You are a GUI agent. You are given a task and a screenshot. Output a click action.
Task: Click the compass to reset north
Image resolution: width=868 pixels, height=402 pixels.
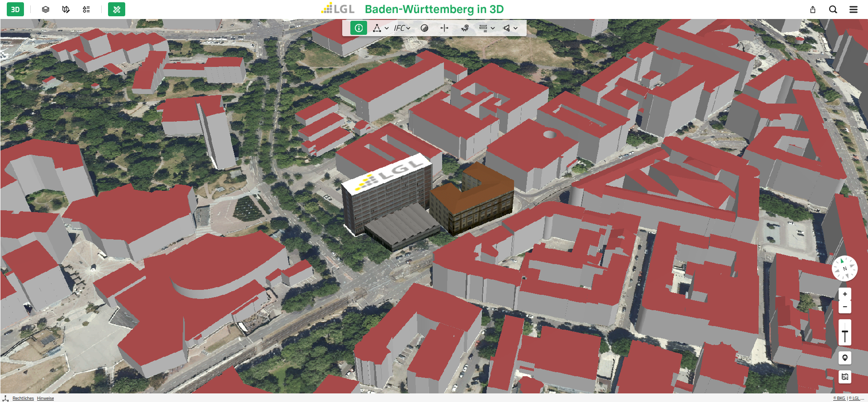coord(844,269)
